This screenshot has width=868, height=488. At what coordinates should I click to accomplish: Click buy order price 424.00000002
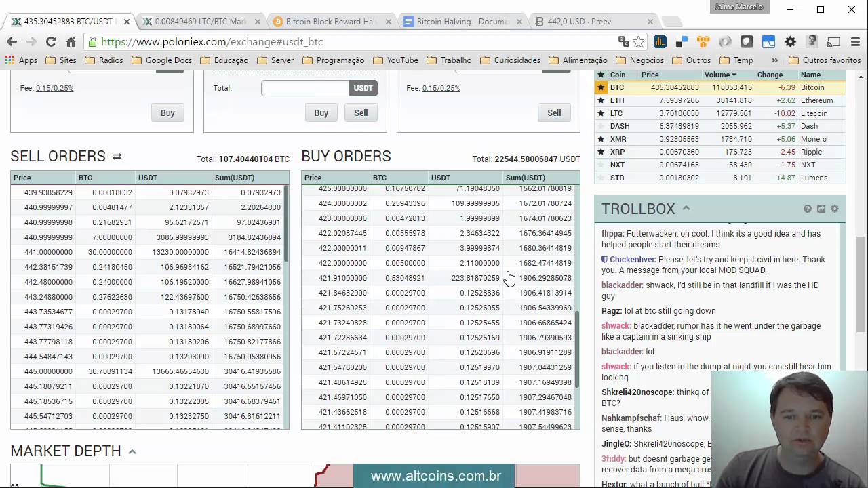pos(342,203)
